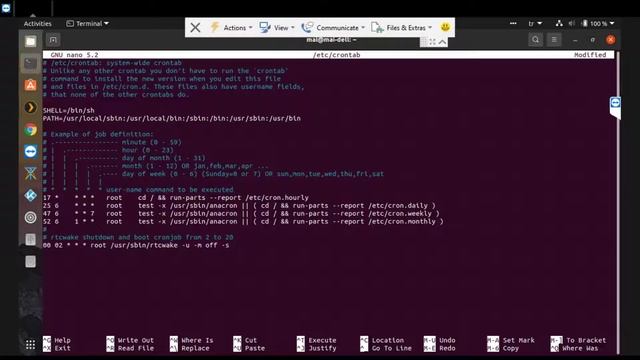Open the Files & Extras dropdown

click(x=401, y=28)
